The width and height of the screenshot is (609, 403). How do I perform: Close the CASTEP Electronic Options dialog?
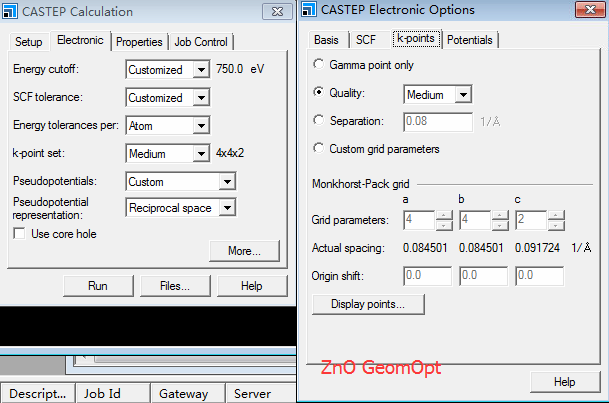point(590,9)
